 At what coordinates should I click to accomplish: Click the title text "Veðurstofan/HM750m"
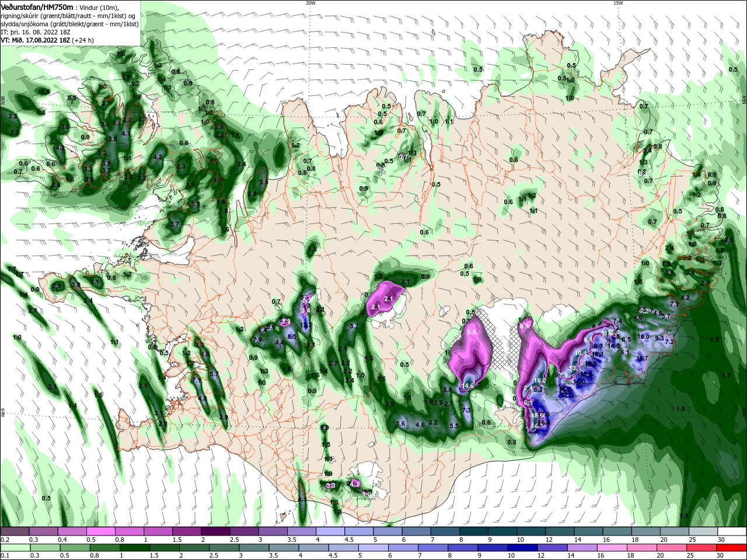(37, 7)
